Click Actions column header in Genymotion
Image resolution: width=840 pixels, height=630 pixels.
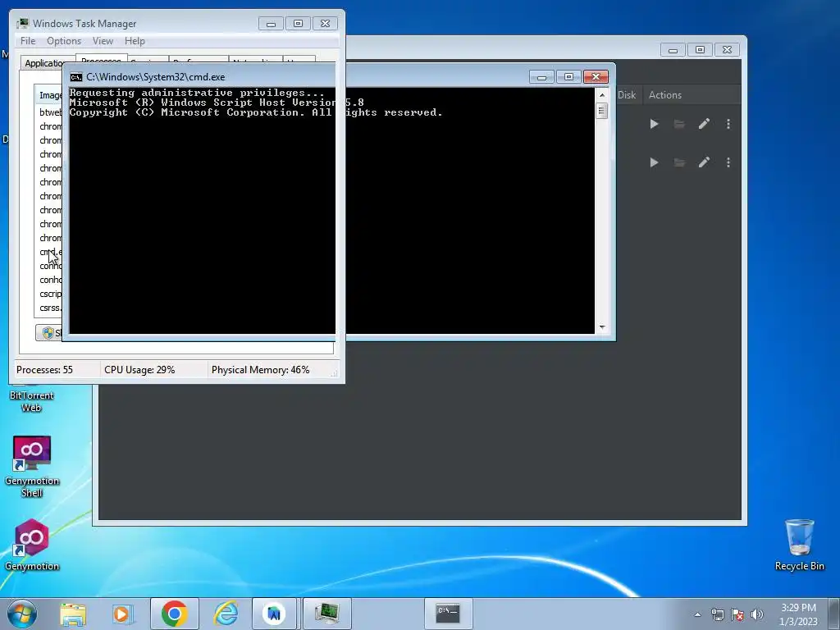click(x=664, y=95)
